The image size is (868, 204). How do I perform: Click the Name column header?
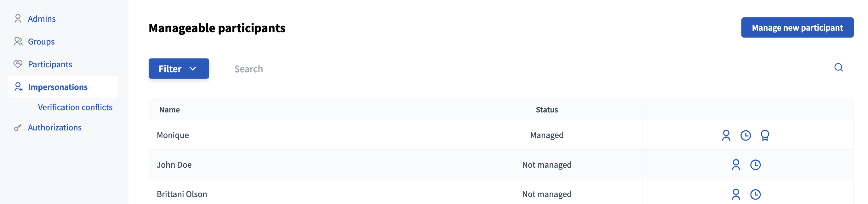click(169, 110)
